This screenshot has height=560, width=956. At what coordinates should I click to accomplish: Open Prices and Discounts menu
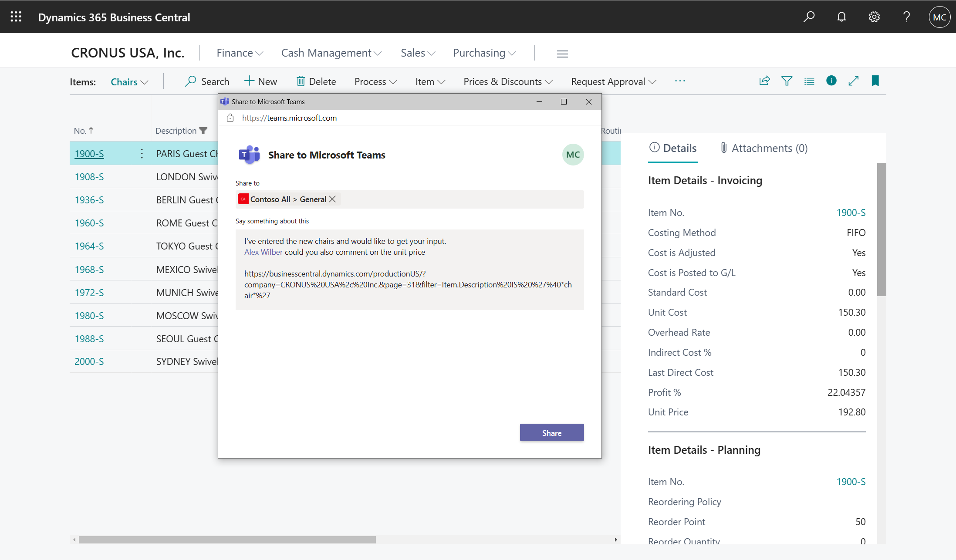[x=507, y=81]
